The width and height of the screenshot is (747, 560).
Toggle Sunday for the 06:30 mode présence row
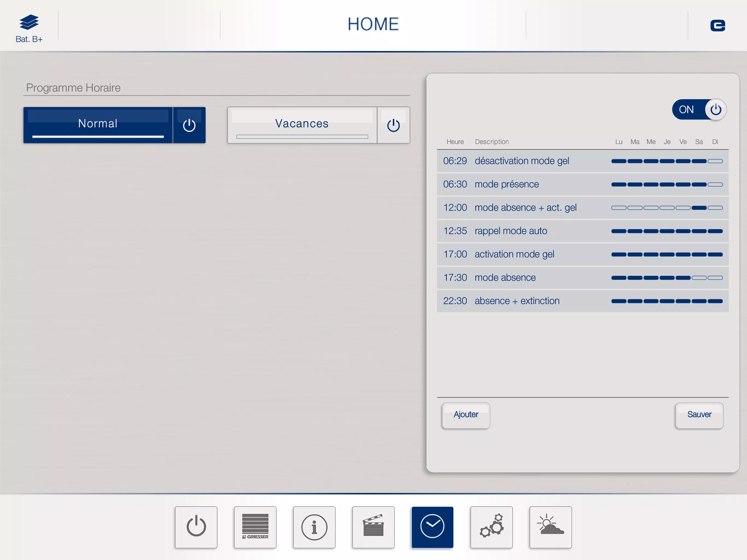click(x=715, y=184)
